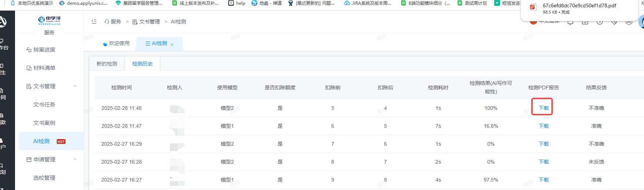Go to the 欢迎使用 page tab
The image size is (644, 190).
click(x=116, y=43)
